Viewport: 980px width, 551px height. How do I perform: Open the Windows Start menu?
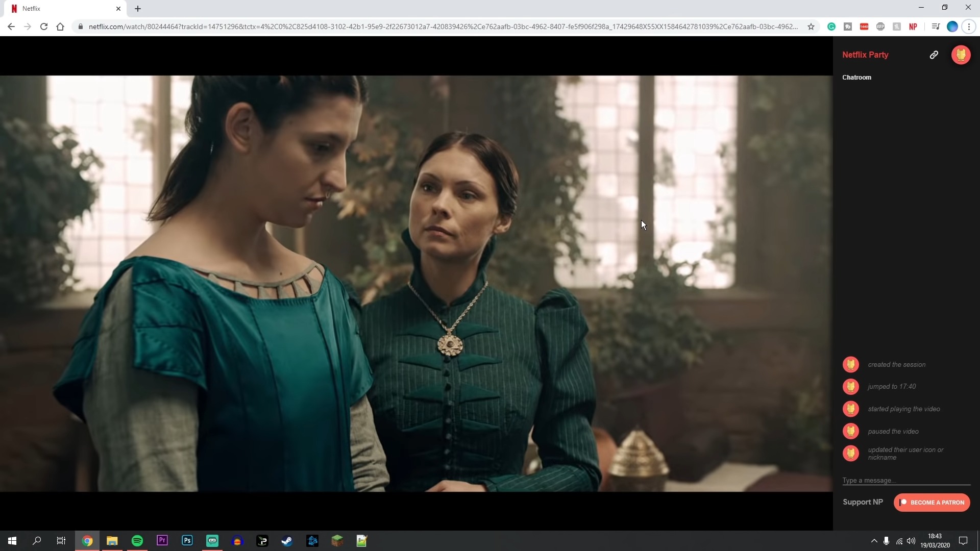(x=11, y=540)
